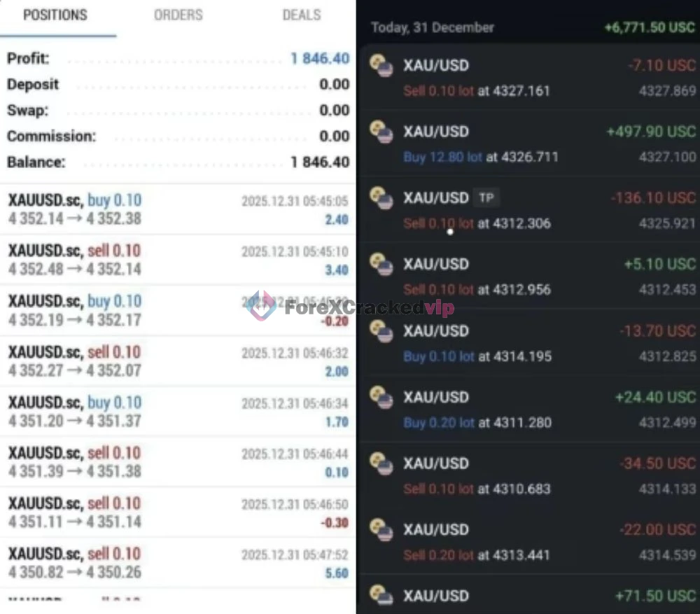Click XAU/USD icon of the +5.10 USC trade
This screenshot has height=614, width=700.
(x=381, y=264)
